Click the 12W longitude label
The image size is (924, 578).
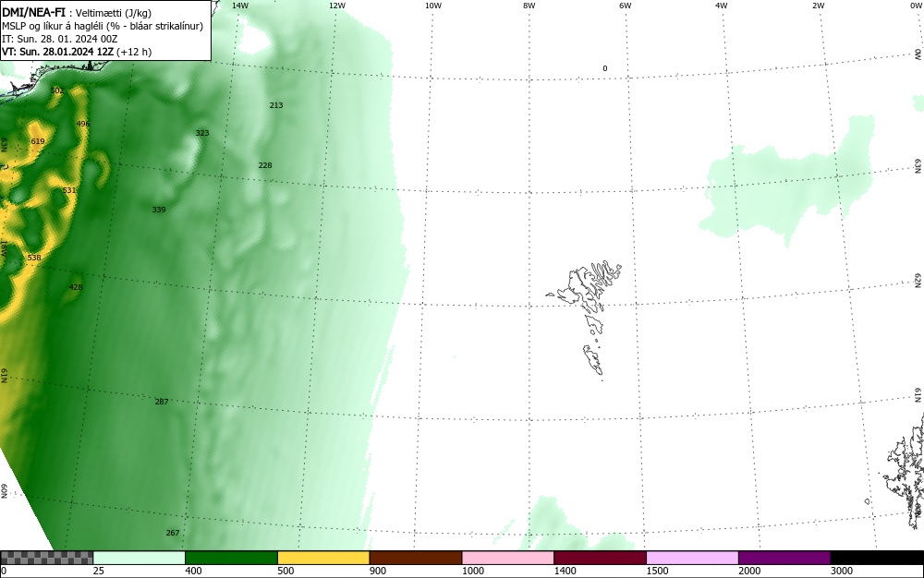336,6
